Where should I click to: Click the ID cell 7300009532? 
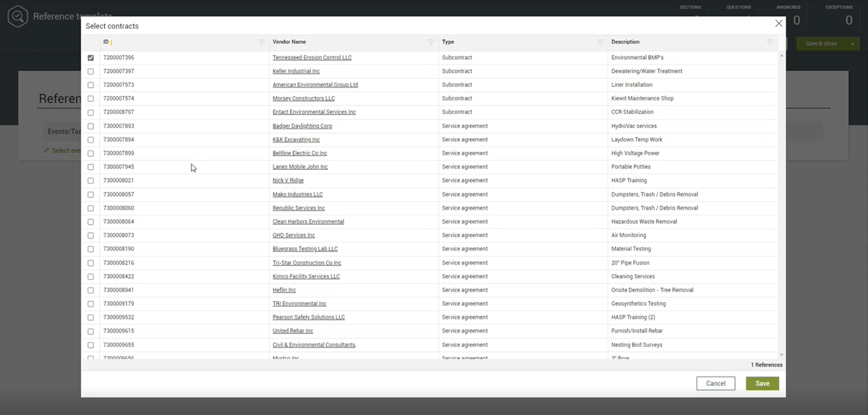pyautogui.click(x=184, y=317)
